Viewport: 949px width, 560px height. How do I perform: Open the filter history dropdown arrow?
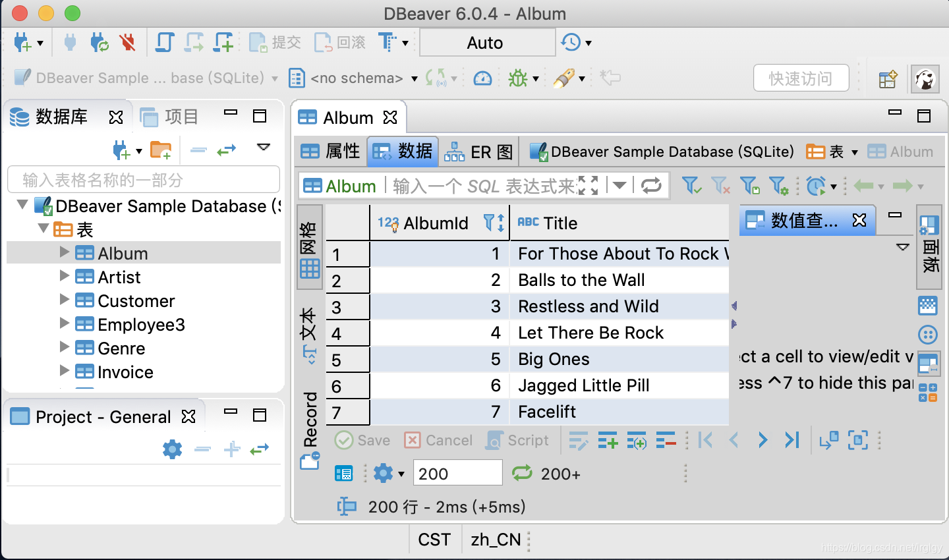point(619,185)
